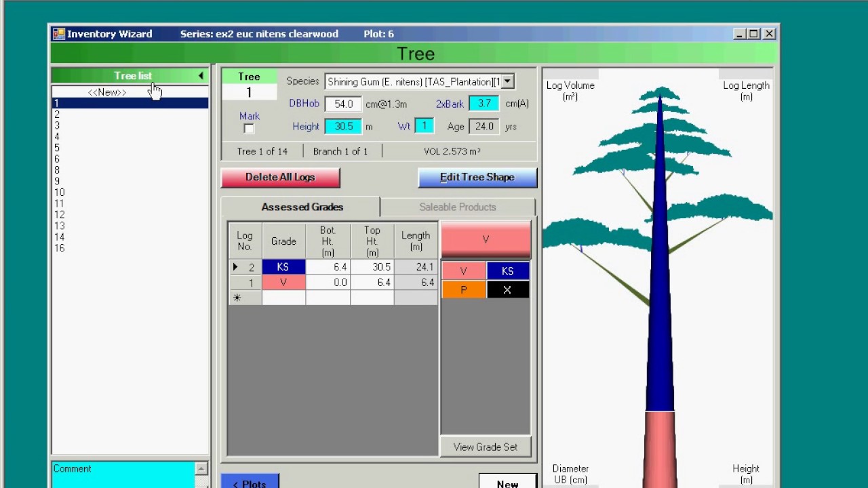
Task: Switch to the Saleable Products tab
Action: coord(458,207)
